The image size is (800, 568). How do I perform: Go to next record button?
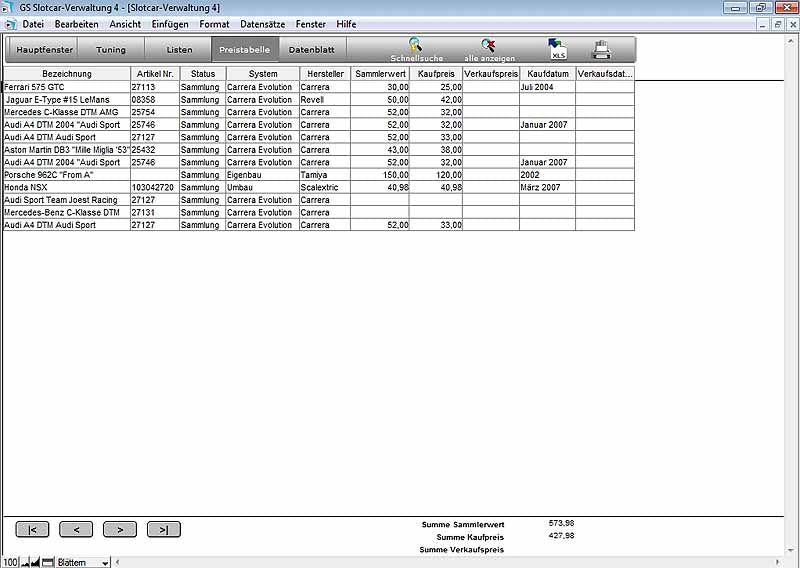coord(120,530)
